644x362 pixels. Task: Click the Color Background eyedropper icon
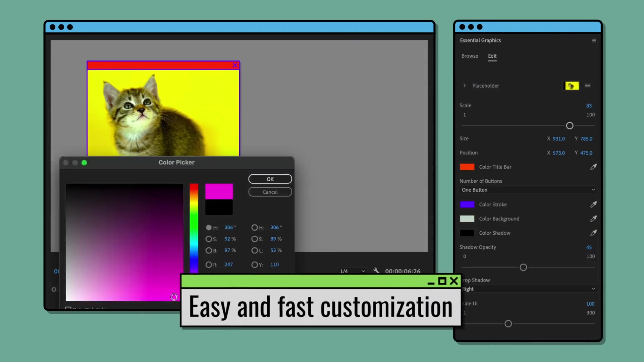click(x=594, y=218)
